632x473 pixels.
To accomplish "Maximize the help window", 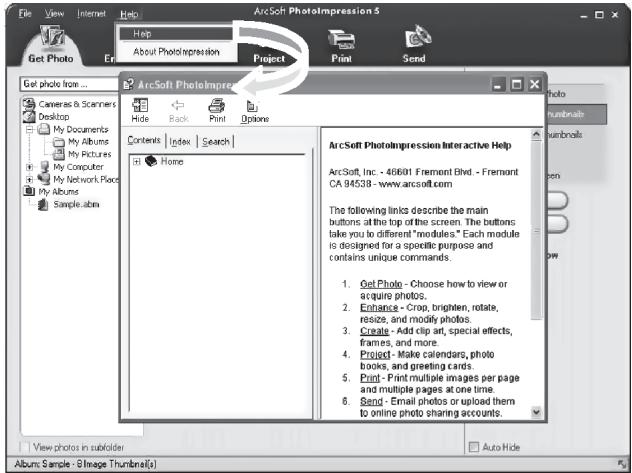I will pyautogui.click(x=516, y=85).
